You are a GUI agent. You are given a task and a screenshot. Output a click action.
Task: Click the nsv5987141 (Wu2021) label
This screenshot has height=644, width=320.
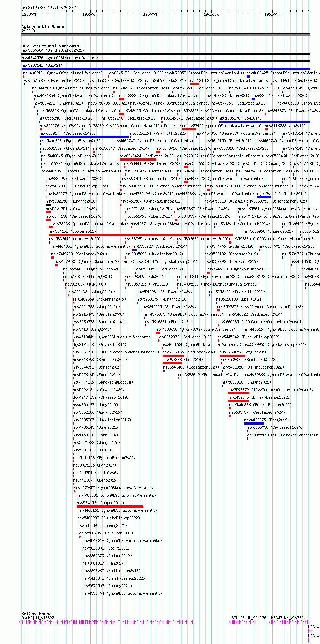tap(42, 66)
